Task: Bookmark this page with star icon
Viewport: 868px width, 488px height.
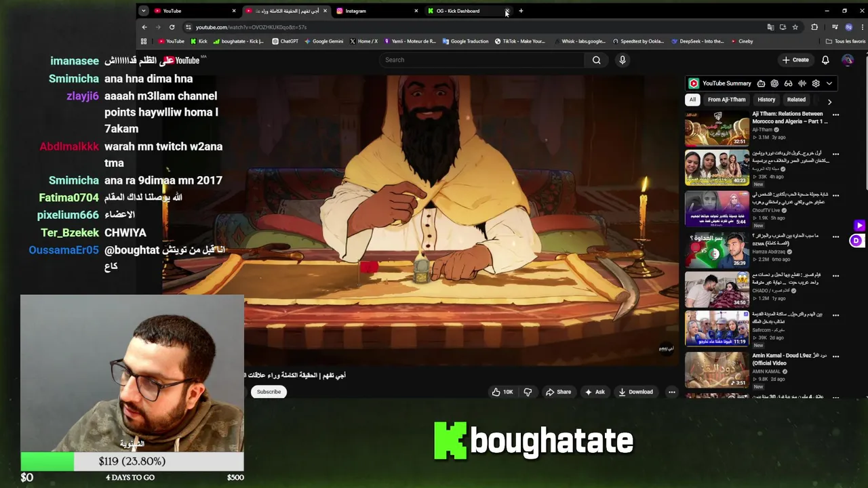Action: pos(795,27)
